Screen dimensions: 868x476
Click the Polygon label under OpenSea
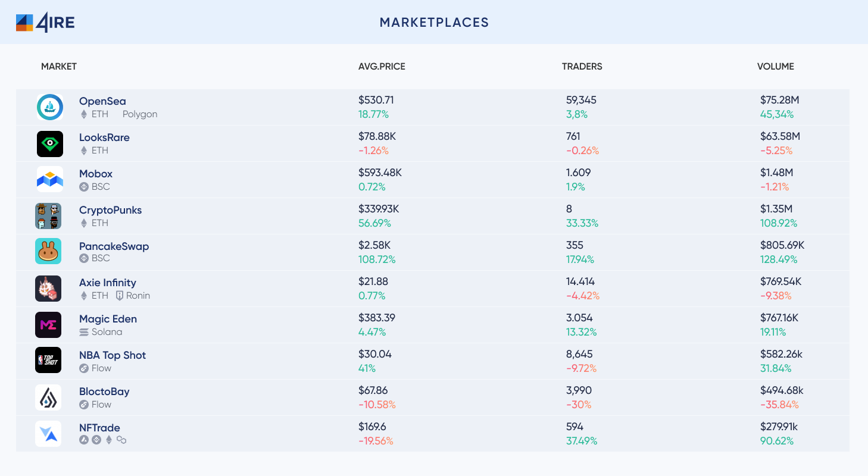click(x=140, y=114)
